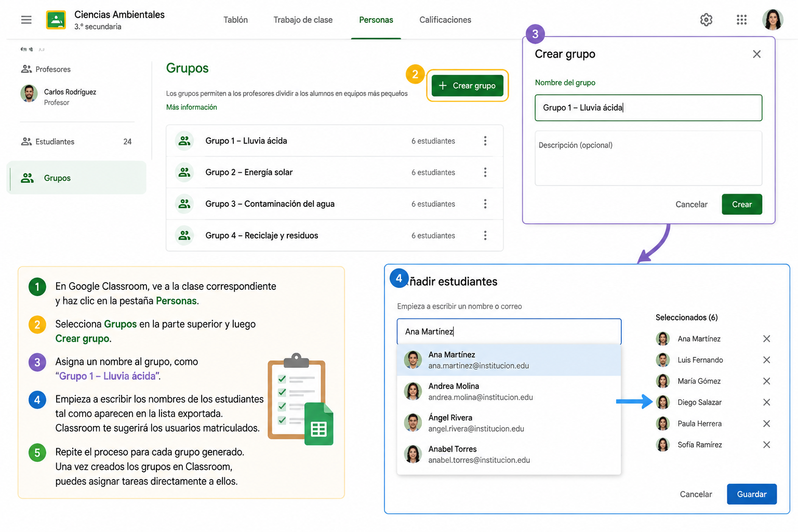Remove María Gómez from selected list
This screenshot has width=798, height=532.
coord(766,381)
